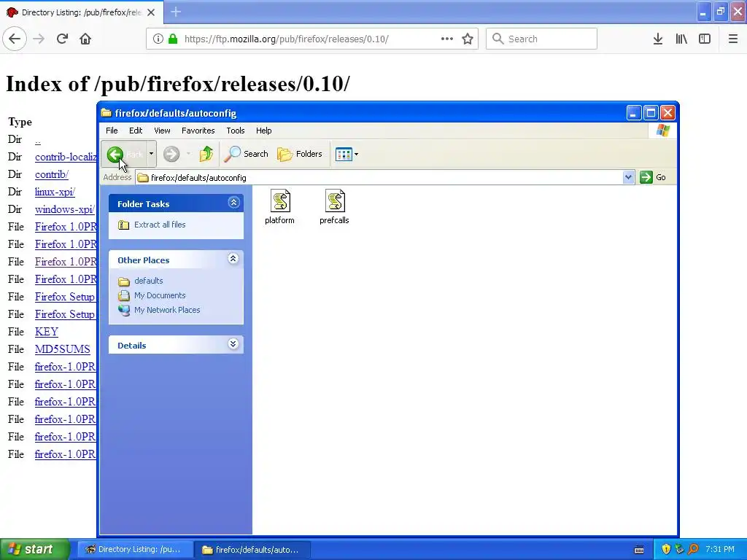Open Firefox Library icon

[681, 39]
